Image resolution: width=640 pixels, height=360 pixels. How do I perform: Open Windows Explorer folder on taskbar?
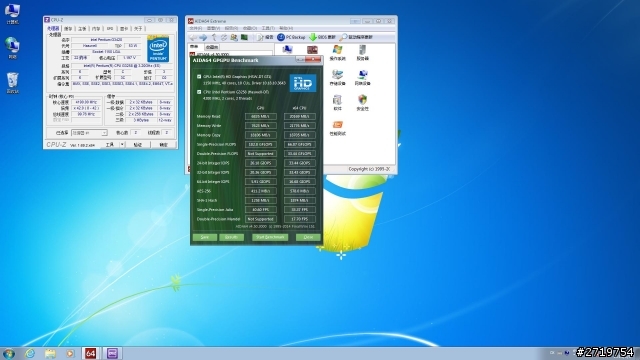pyautogui.click(x=50, y=353)
